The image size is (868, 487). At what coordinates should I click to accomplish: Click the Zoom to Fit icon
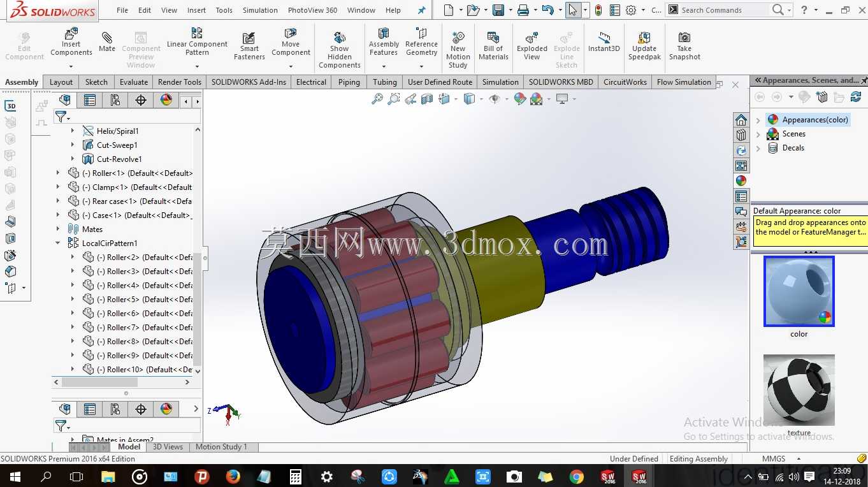377,99
